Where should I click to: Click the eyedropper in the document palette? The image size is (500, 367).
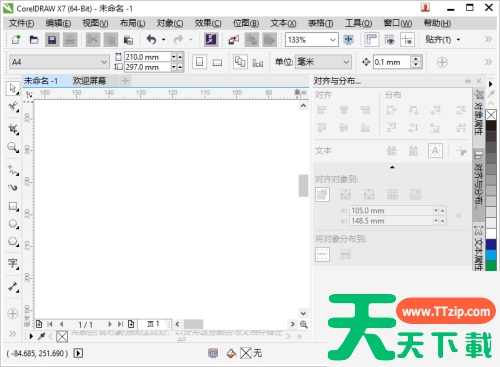click(x=42, y=336)
